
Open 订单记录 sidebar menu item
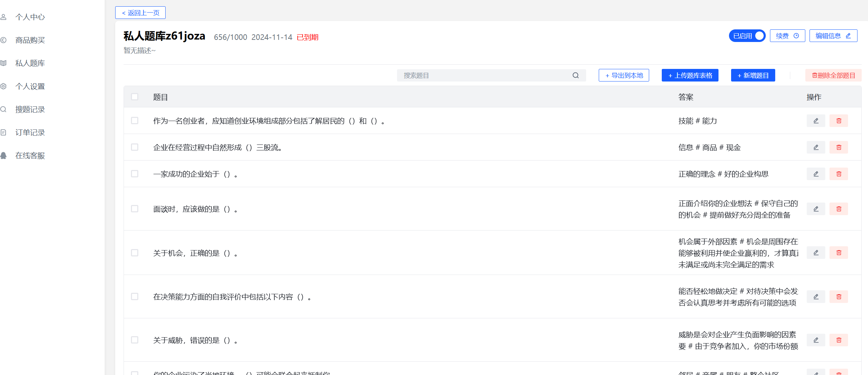point(30,133)
